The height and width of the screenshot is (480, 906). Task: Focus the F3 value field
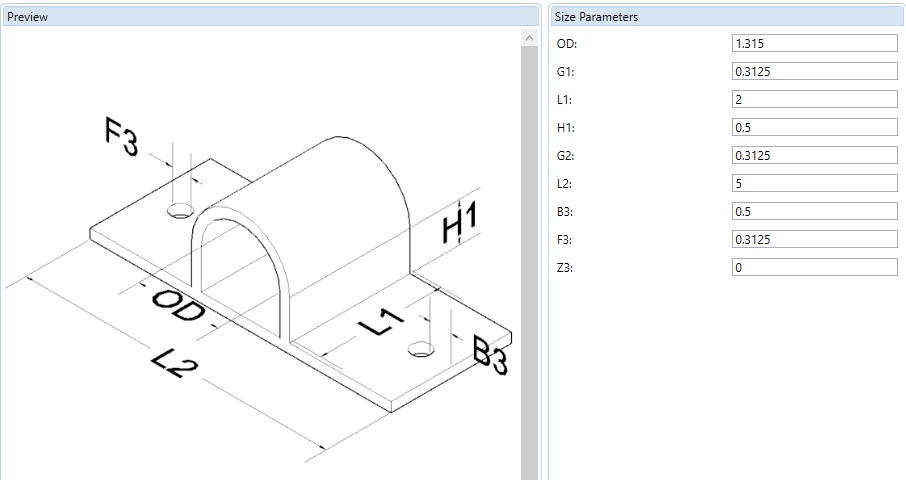point(814,240)
